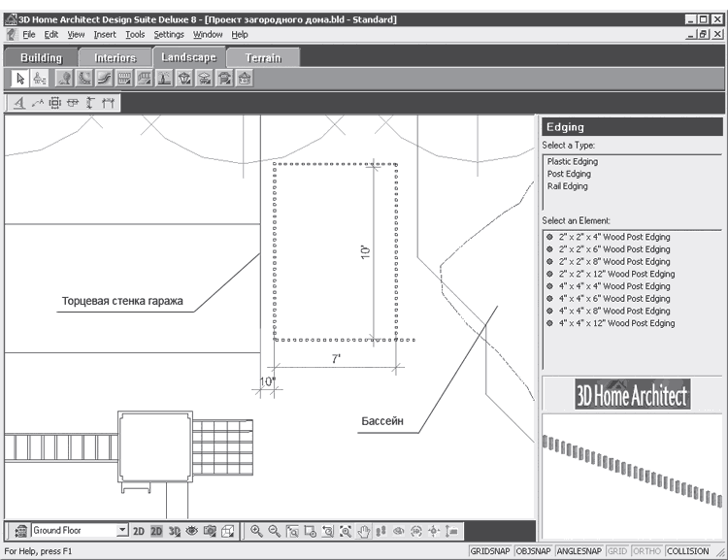Image resolution: width=728 pixels, height=560 pixels.
Task: Select Rail Edging type from list
Action: click(567, 186)
